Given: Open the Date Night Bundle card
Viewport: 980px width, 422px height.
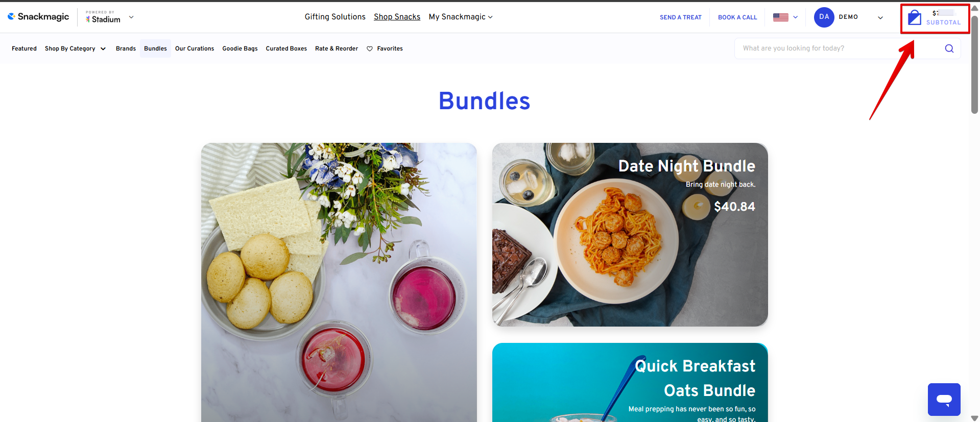Looking at the screenshot, I should tap(630, 235).
